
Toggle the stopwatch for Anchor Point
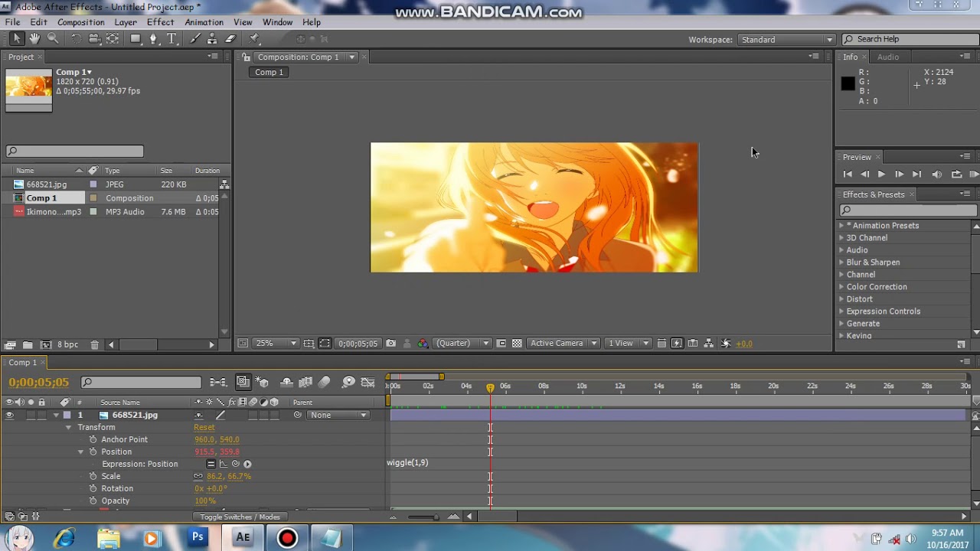pyautogui.click(x=93, y=439)
